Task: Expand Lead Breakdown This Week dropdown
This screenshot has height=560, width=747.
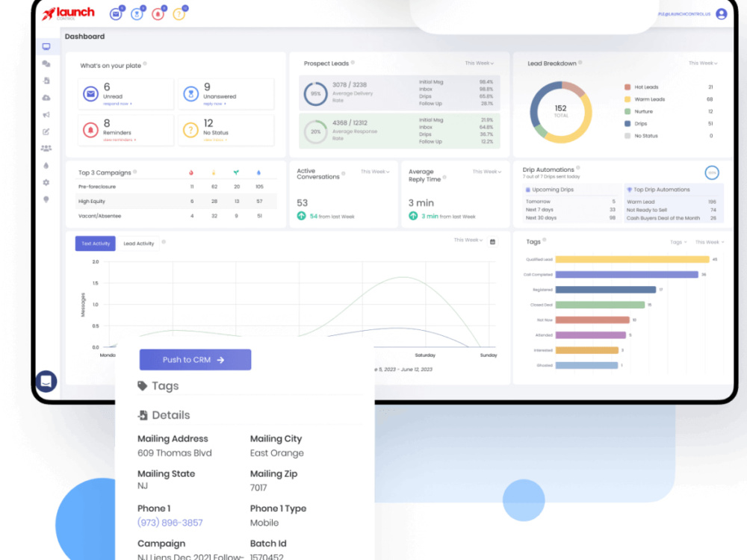Action: click(x=703, y=63)
